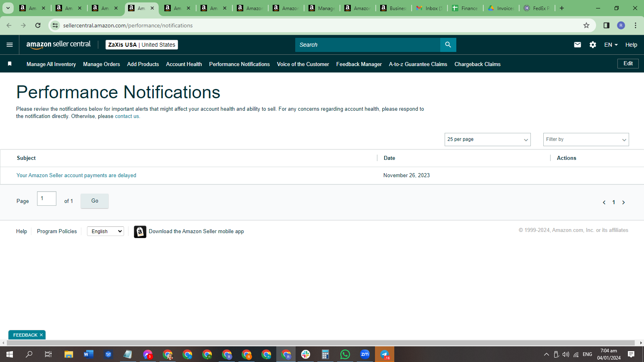Go back to the previous page

[x=9, y=25]
